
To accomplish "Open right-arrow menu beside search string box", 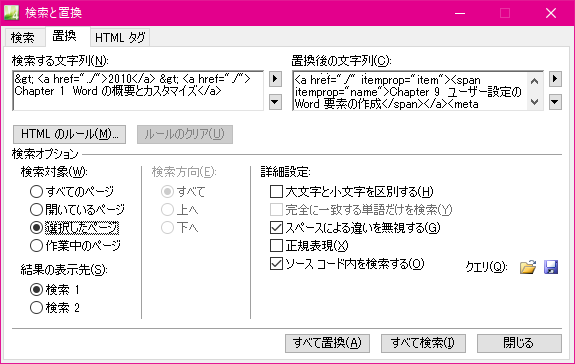I will tap(275, 79).
